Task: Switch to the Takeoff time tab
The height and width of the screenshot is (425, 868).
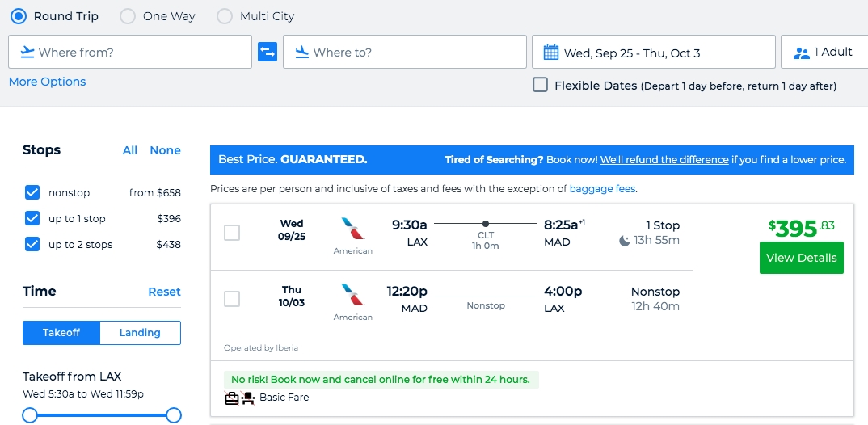Action: [x=61, y=333]
